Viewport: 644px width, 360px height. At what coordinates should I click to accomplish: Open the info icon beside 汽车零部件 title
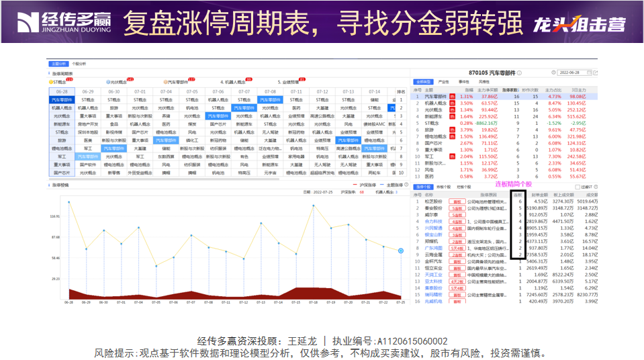(519, 73)
